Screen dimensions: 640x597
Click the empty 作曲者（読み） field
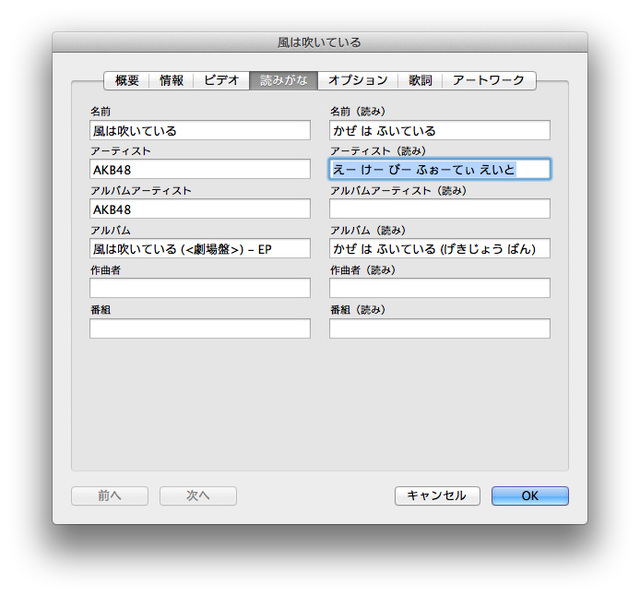tap(440, 288)
